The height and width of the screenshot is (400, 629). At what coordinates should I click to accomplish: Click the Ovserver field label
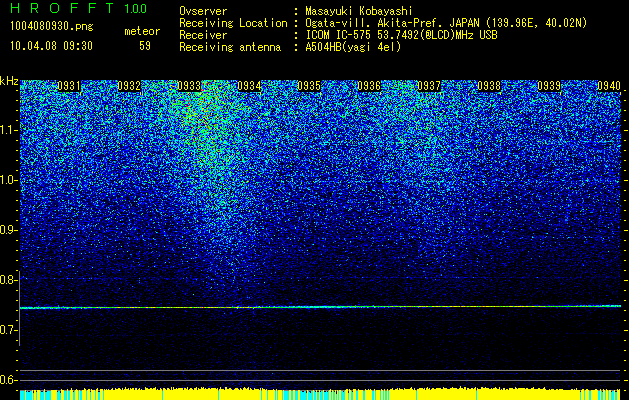pos(203,11)
